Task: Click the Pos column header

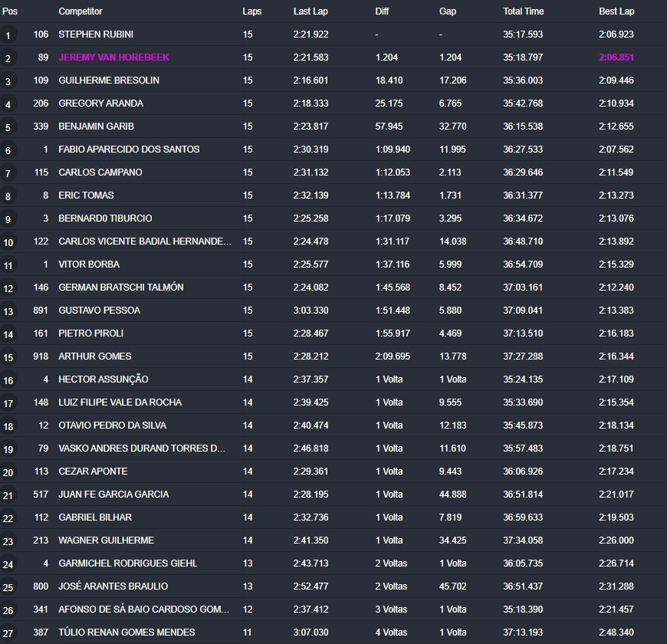Action: 10,11
